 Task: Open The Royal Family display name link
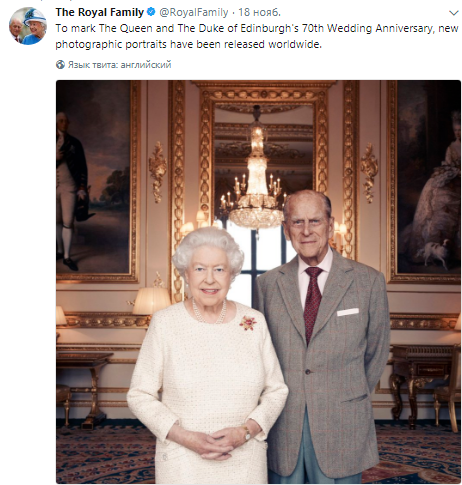point(100,12)
